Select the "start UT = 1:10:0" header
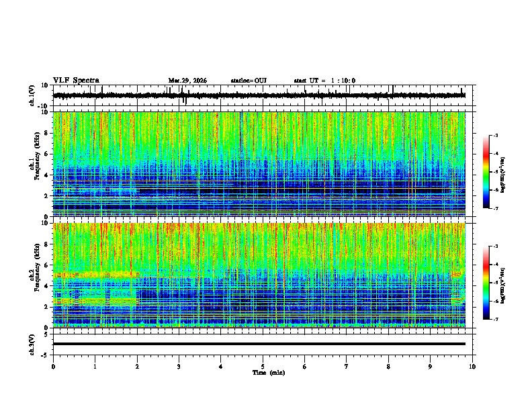The height and width of the screenshot is (411, 532). pyautogui.click(x=324, y=81)
